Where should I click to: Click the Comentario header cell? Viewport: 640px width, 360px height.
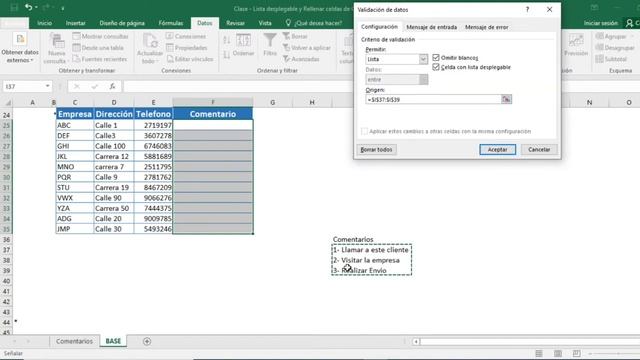213,114
